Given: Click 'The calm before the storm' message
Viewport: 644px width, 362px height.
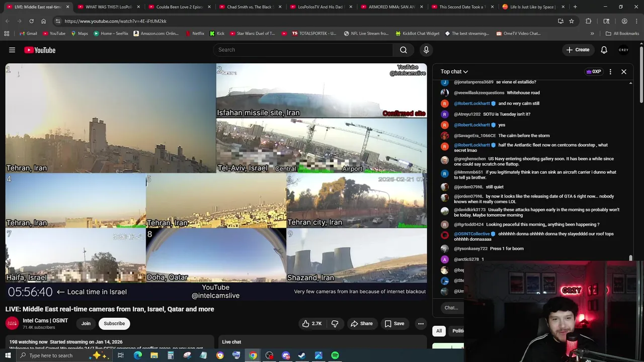Looking at the screenshot, I should [x=524, y=136].
